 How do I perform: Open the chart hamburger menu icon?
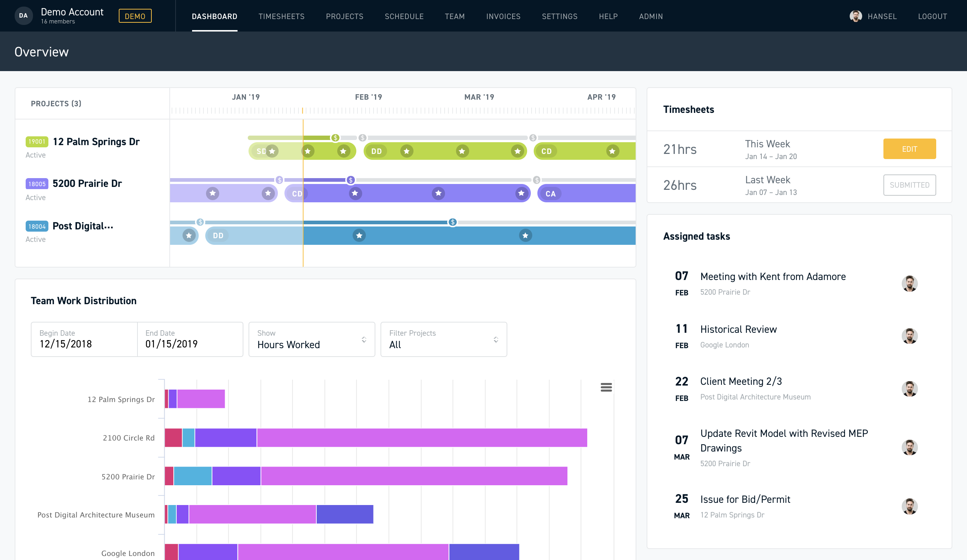[606, 387]
